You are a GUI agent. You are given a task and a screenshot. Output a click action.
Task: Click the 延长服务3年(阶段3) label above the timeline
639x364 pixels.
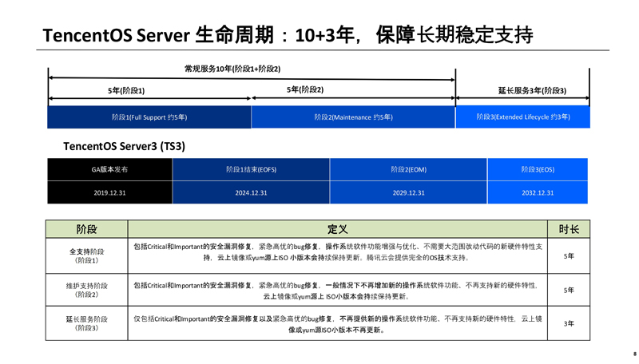click(x=531, y=90)
